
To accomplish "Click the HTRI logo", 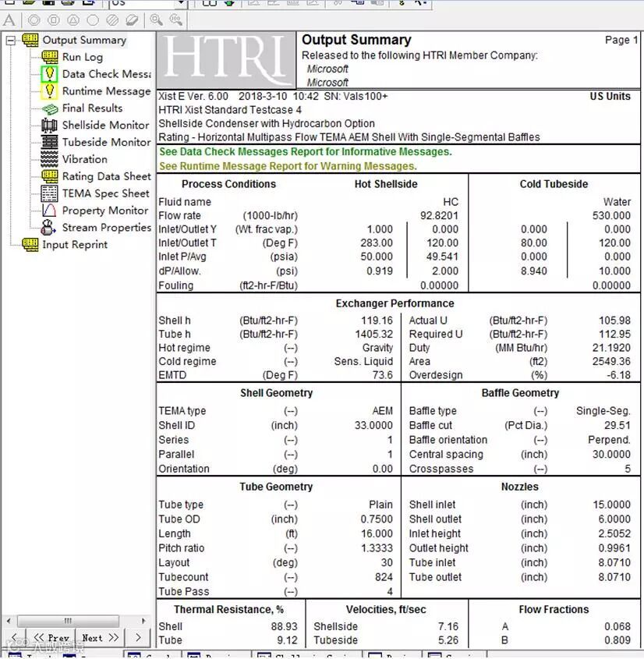I will click(x=226, y=58).
